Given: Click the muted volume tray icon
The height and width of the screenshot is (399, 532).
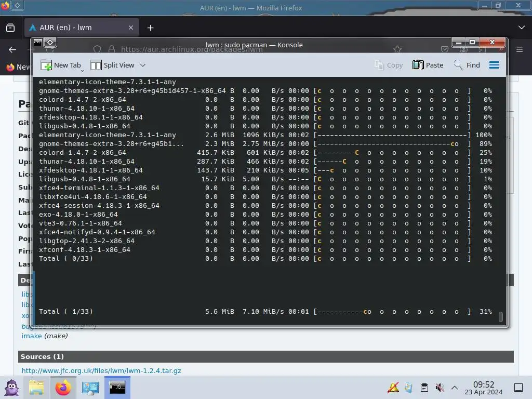Looking at the screenshot, I should click(x=440, y=388).
